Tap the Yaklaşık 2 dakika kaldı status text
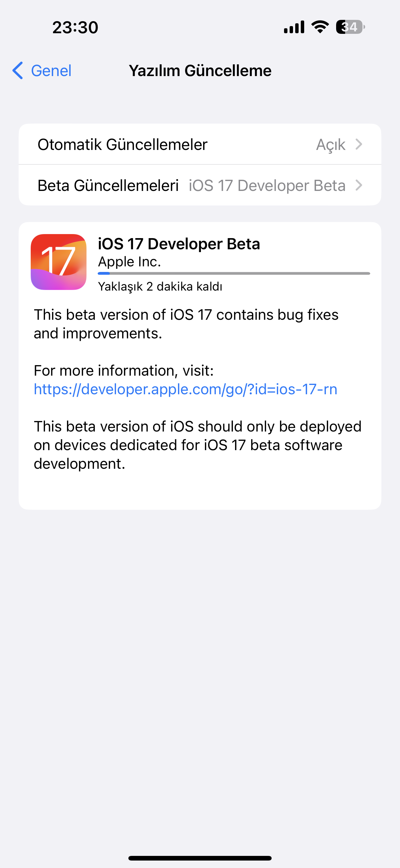 [x=160, y=287]
